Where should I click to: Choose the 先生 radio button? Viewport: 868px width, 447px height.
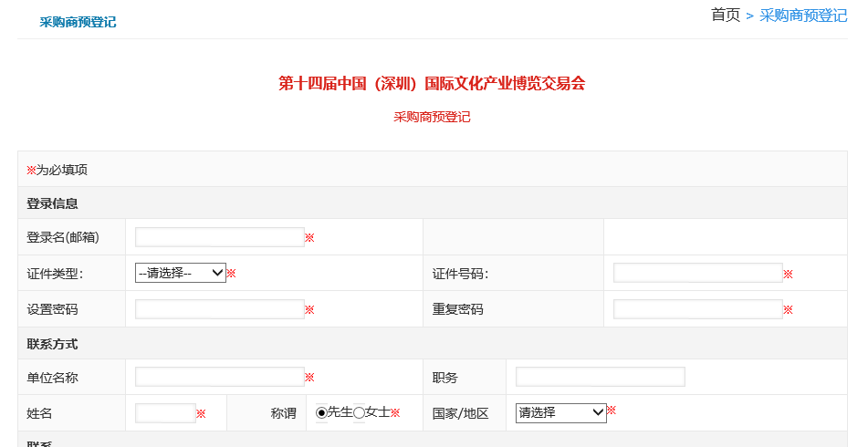pyautogui.click(x=321, y=413)
